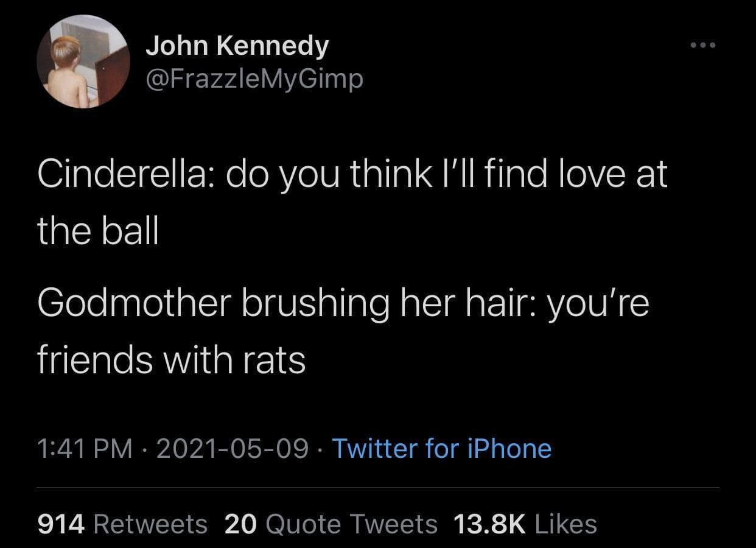
Task: Click the divider line above the tweet stats
Action: (377, 487)
